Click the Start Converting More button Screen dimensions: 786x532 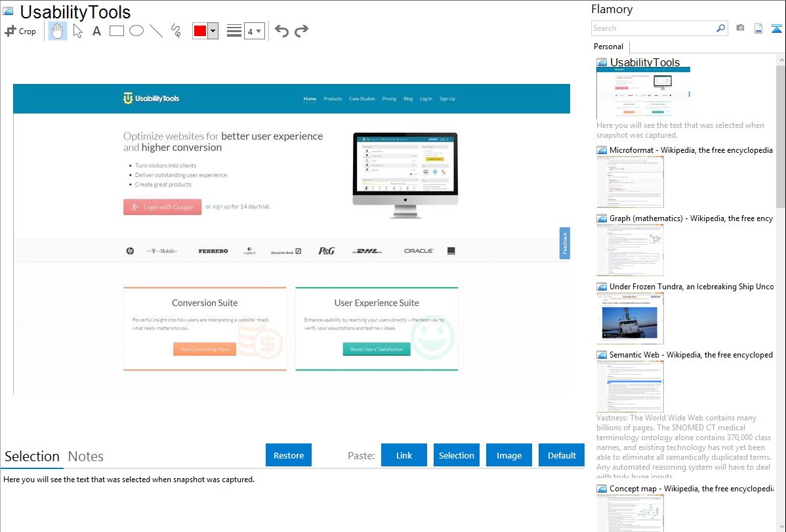click(205, 349)
